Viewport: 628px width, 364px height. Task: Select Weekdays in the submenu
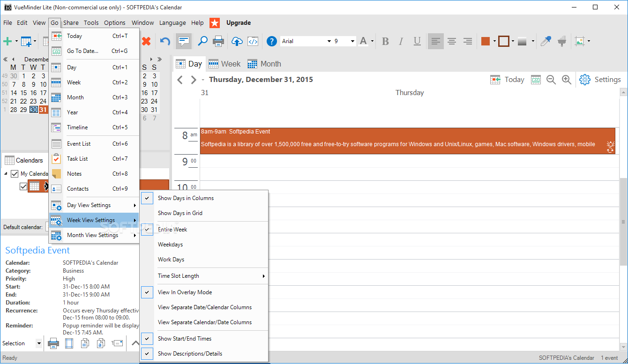pos(204,245)
